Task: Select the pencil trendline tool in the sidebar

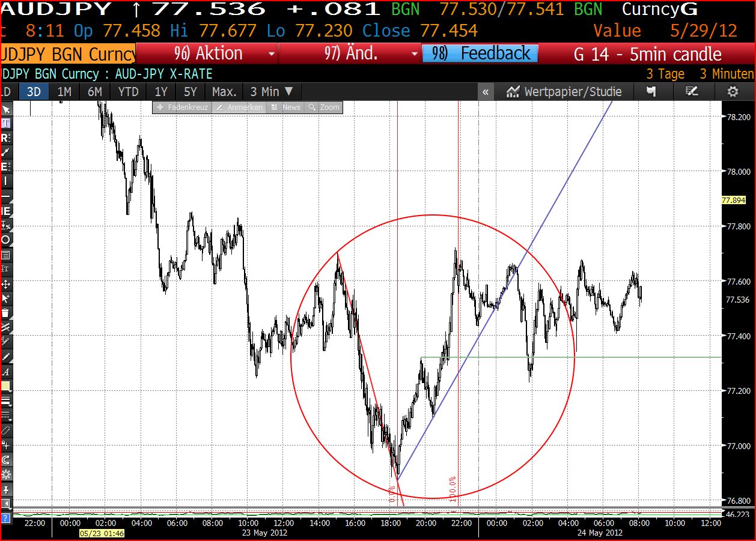Action: pyautogui.click(x=7, y=355)
